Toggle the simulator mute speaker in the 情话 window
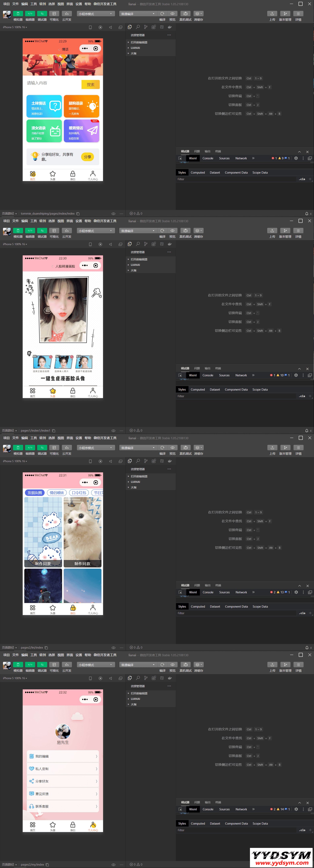 (110, 27)
